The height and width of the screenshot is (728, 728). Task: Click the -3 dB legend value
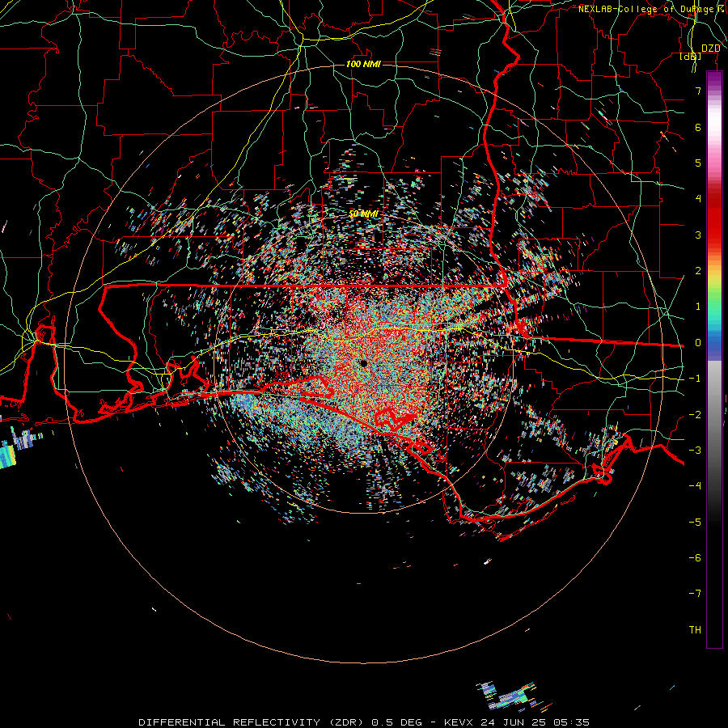[x=695, y=451]
